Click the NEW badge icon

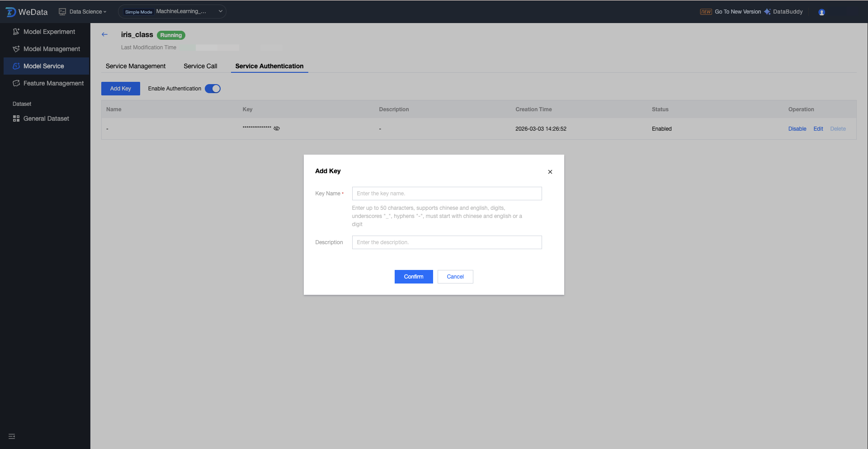(706, 12)
